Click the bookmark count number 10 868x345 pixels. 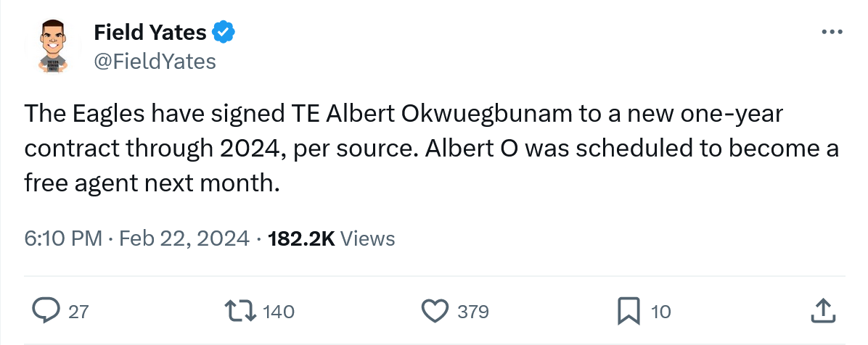tap(661, 312)
